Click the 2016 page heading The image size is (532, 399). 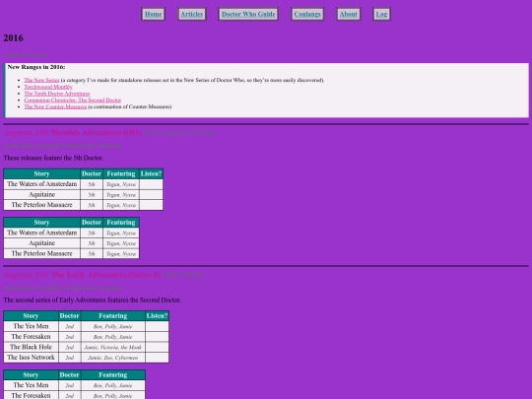(13, 37)
